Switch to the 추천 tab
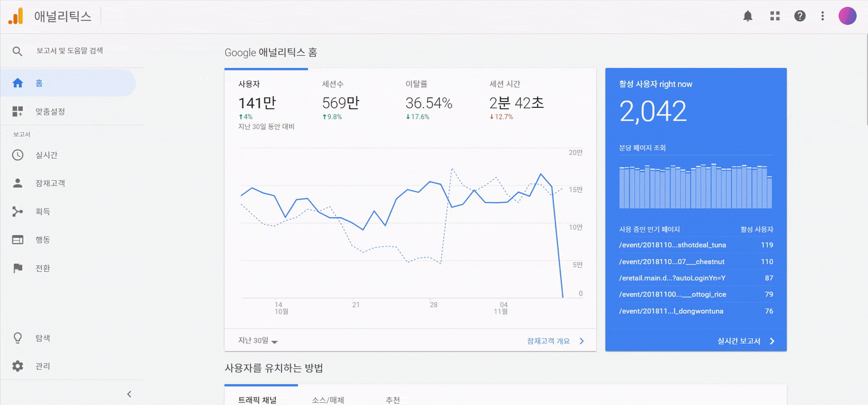Screen dimensions: 868x405 (x=393, y=400)
